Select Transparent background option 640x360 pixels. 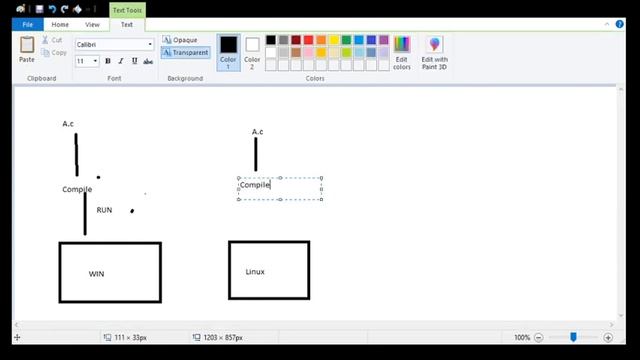(185, 53)
